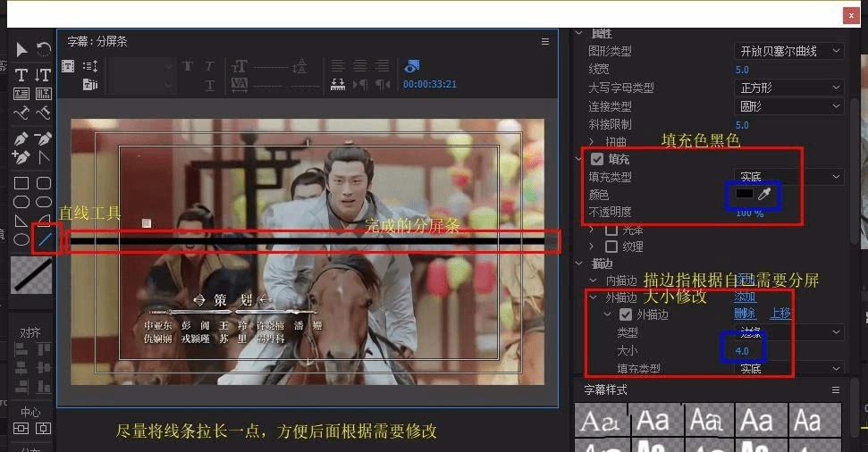Align text left in titler toolbar
Screen dimensions: 868x452
coord(338,66)
